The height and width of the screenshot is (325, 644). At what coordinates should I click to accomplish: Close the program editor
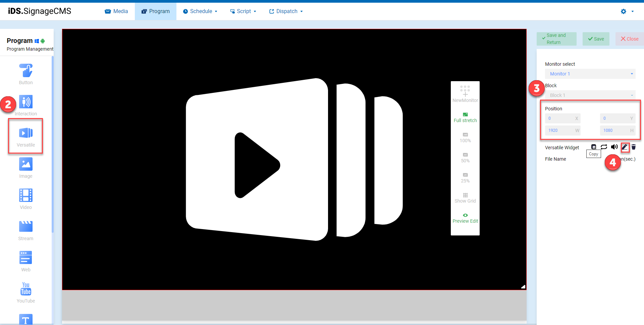pyautogui.click(x=630, y=39)
